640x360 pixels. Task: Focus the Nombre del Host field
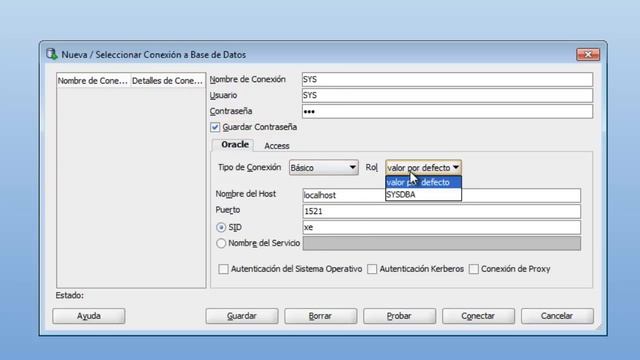(x=442, y=195)
